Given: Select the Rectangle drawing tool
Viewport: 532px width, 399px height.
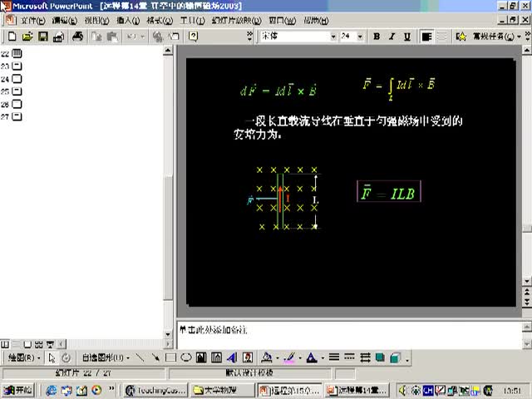Looking at the screenshot, I should pyautogui.click(x=170, y=357).
